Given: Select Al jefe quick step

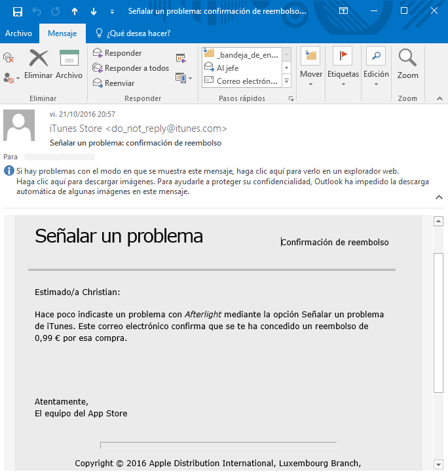Looking at the screenshot, I should click(242, 68).
